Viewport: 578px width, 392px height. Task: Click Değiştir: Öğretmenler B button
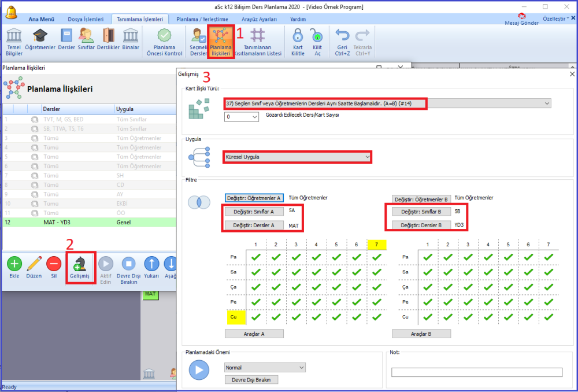421,199
